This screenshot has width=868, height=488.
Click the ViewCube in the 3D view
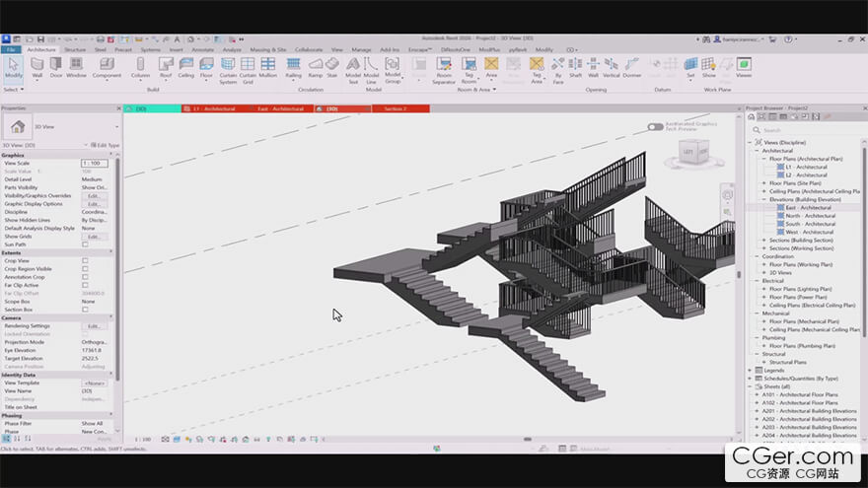click(694, 152)
